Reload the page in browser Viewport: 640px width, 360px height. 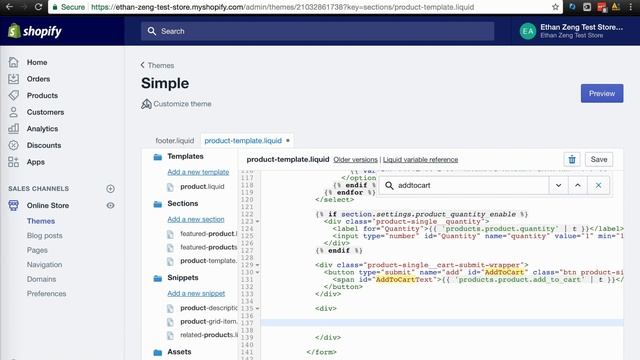[38, 7]
